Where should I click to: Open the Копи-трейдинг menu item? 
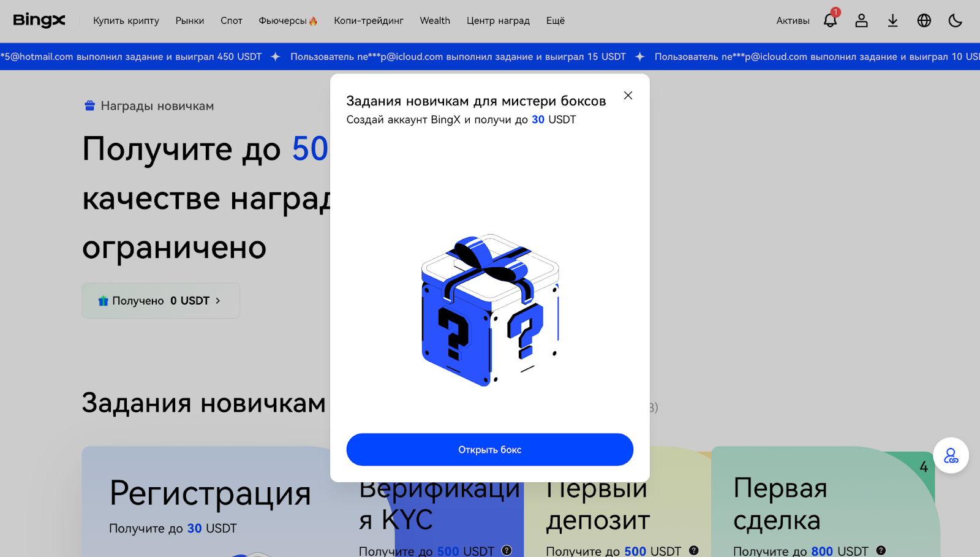click(x=369, y=21)
